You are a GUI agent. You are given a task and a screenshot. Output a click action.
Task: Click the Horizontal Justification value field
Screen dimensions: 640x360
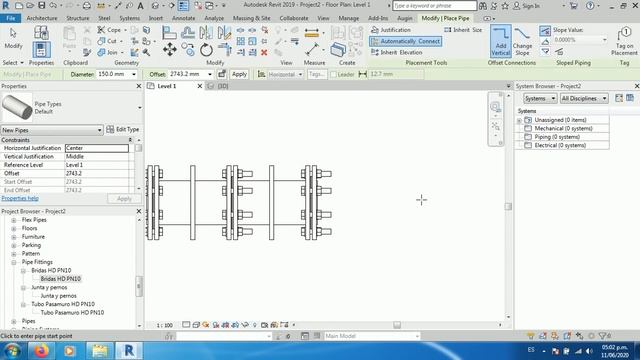[x=97, y=148]
